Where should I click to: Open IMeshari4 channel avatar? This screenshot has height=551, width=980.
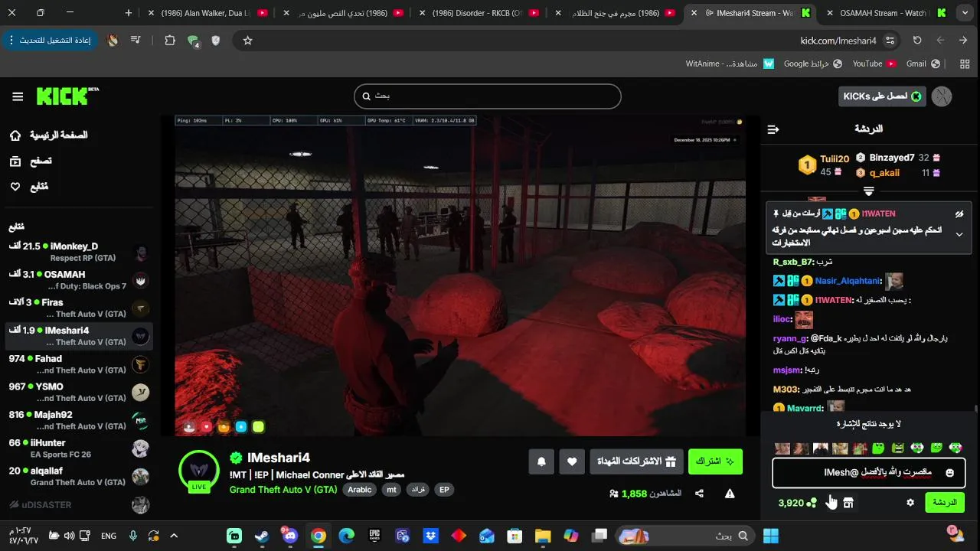(x=199, y=471)
